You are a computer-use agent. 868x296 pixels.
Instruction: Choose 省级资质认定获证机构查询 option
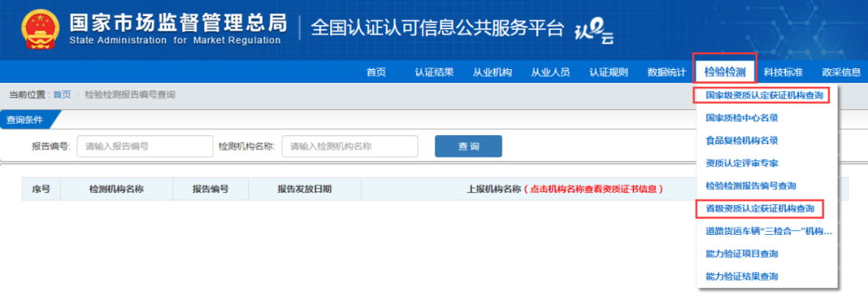pos(760,208)
